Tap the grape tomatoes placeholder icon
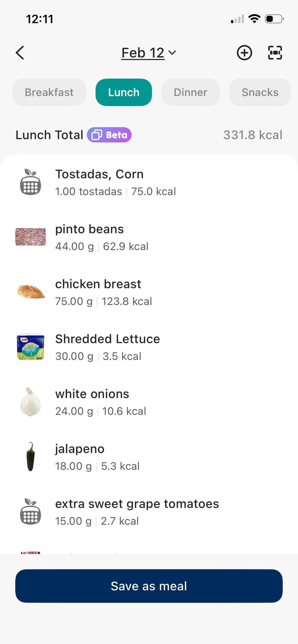The width and height of the screenshot is (298, 644). 30,512
